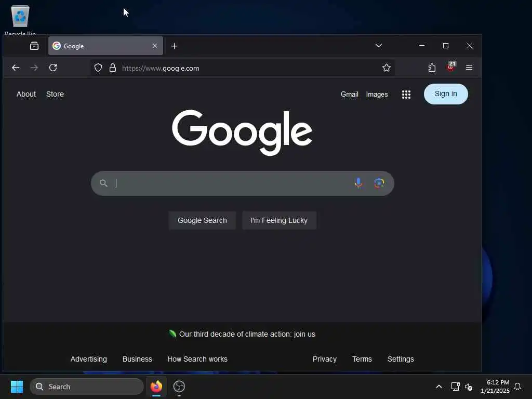Image resolution: width=532 pixels, height=399 pixels.
Task: Open the About link
Action: pyautogui.click(x=26, y=94)
